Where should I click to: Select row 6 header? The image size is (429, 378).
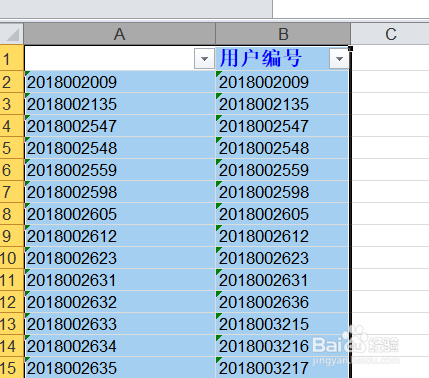(12, 170)
